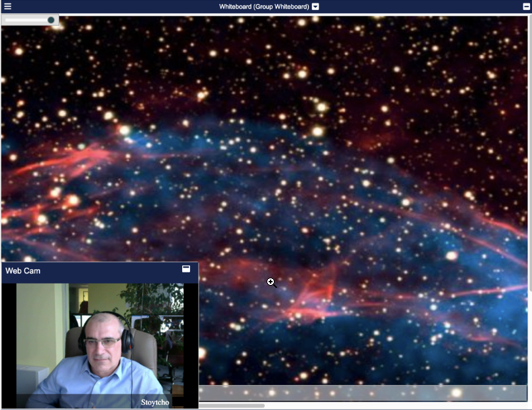
Task: Click the left end of the zoom slider track
Action: pyautogui.click(x=8, y=20)
